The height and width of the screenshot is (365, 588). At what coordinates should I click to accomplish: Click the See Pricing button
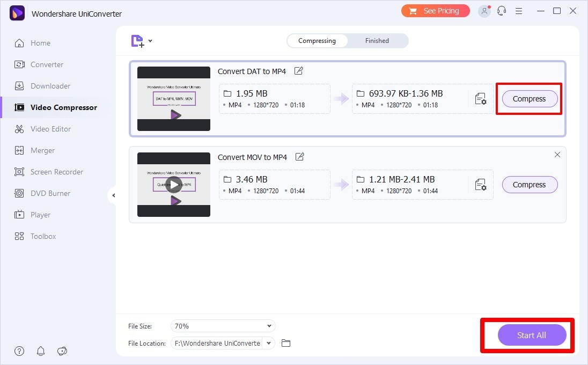click(436, 11)
